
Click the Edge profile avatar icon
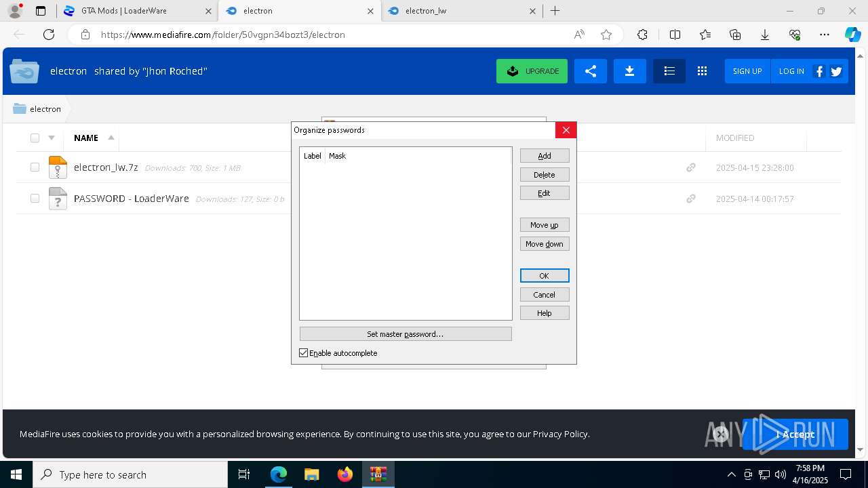click(15, 11)
